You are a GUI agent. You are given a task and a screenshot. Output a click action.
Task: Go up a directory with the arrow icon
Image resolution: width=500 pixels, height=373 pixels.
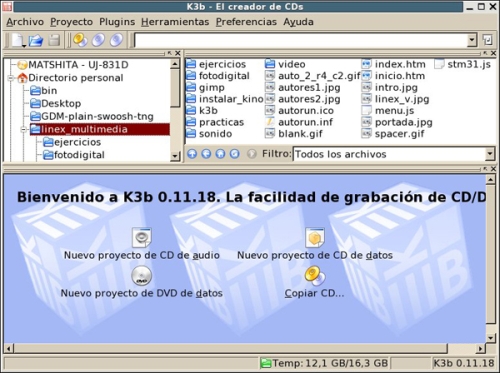pyautogui.click(x=192, y=154)
